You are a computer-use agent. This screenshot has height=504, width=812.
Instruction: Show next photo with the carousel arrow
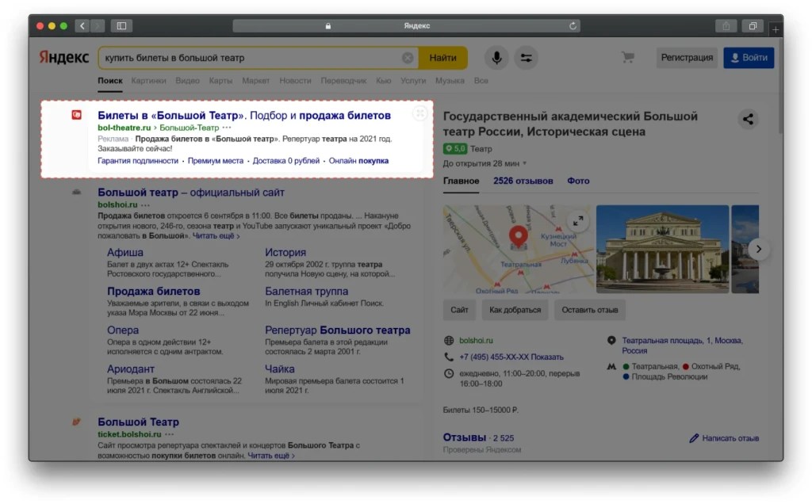[758, 250]
